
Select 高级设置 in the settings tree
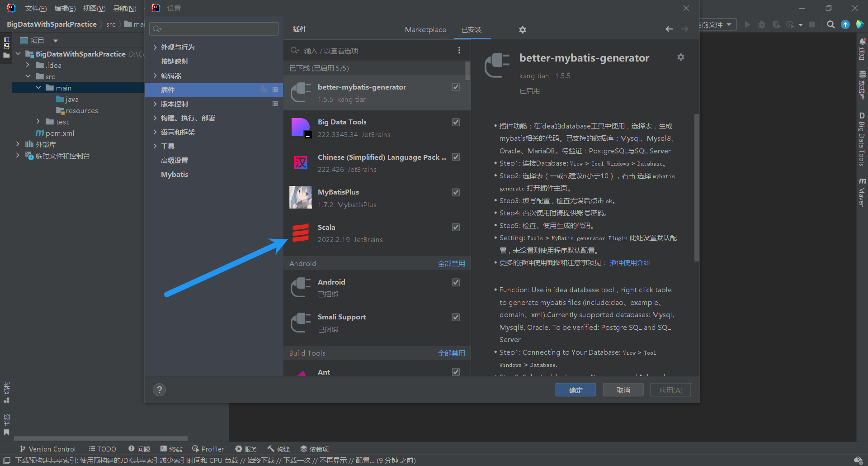(x=175, y=160)
